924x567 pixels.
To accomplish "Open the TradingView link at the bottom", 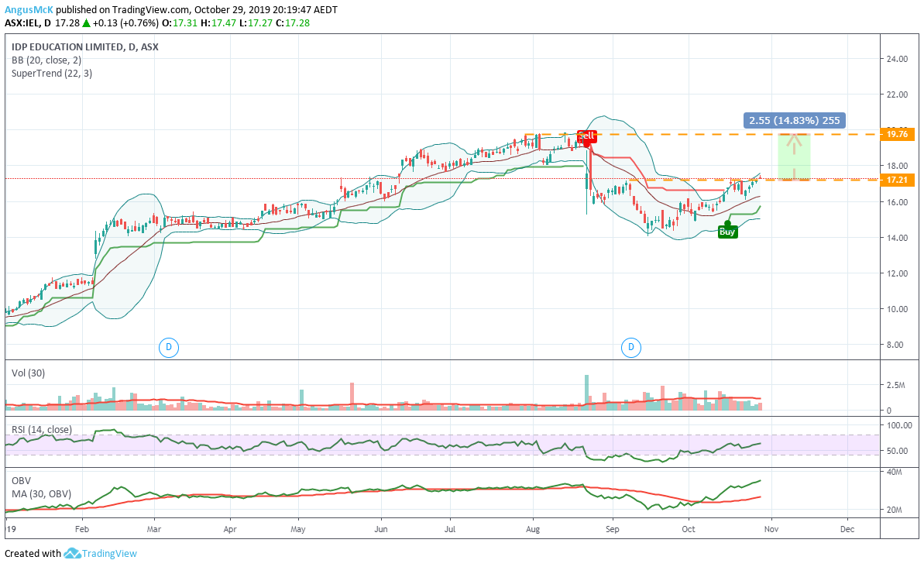I will pos(109,553).
